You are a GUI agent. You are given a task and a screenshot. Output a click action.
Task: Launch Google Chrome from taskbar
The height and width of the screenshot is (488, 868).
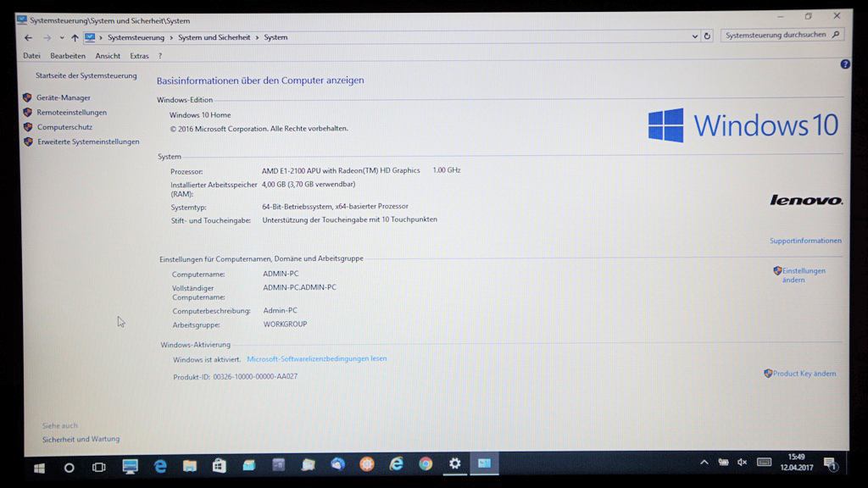[x=426, y=463]
